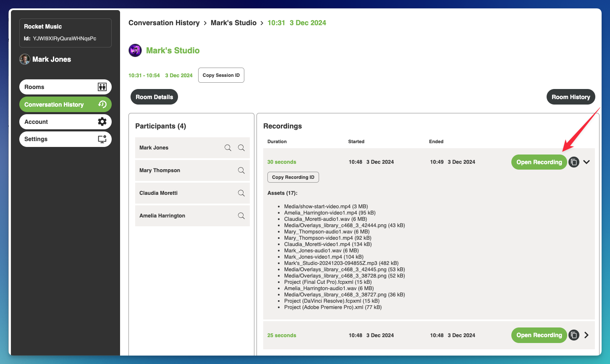610x364 pixels.
Task: Click Mary_Thompson-audio1.wav asset
Action: coord(327,232)
